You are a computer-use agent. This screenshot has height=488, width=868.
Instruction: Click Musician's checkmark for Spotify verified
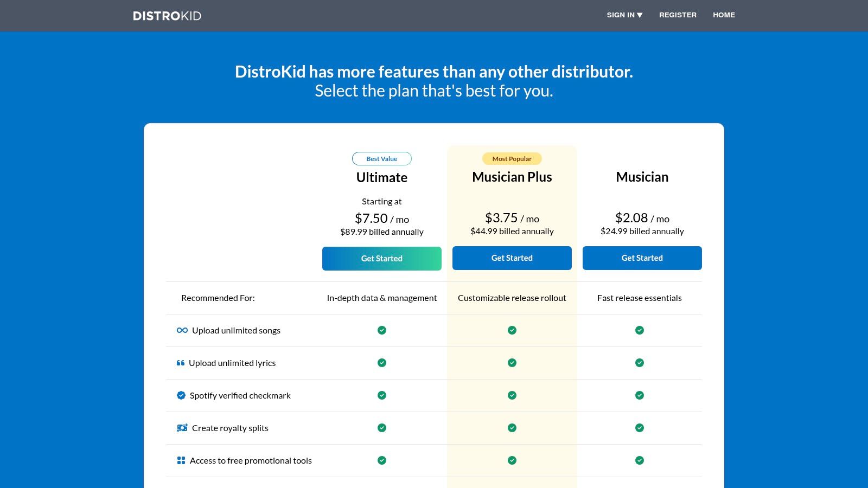click(x=640, y=395)
